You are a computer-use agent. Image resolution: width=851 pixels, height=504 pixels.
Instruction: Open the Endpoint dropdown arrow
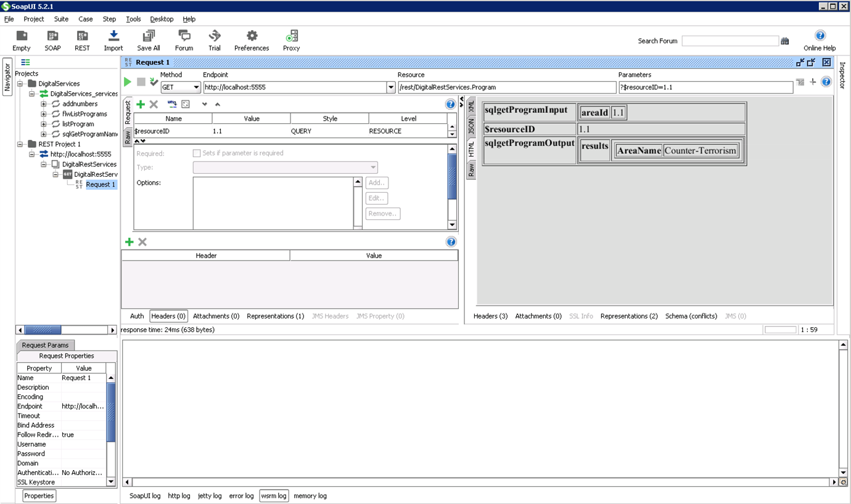(x=391, y=87)
